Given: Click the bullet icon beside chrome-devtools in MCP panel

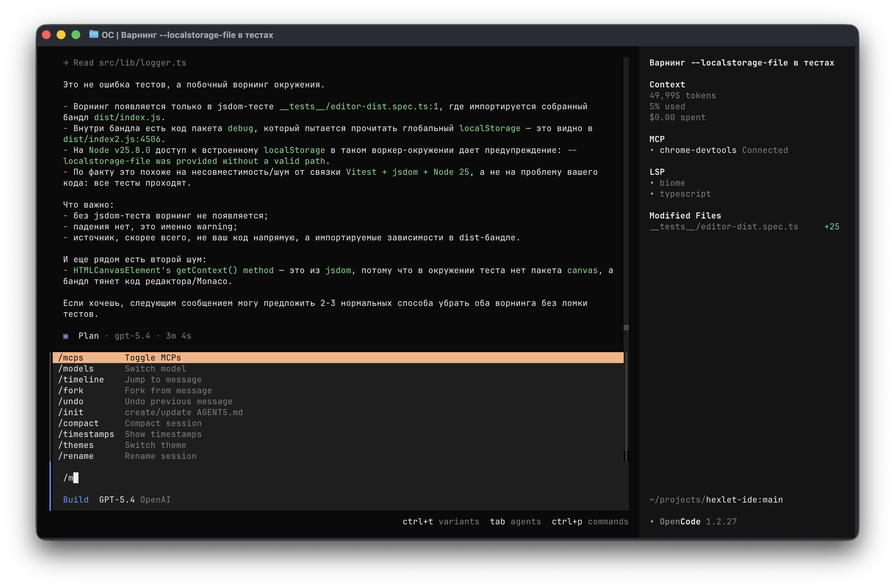Looking at the screenshot, I should coord(653,150).
